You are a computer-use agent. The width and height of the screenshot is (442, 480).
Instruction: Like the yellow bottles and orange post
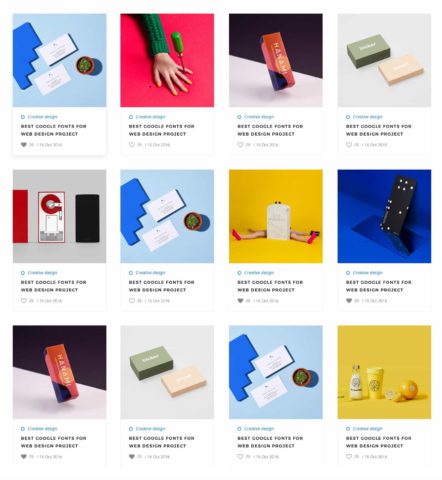coord(349,457)
